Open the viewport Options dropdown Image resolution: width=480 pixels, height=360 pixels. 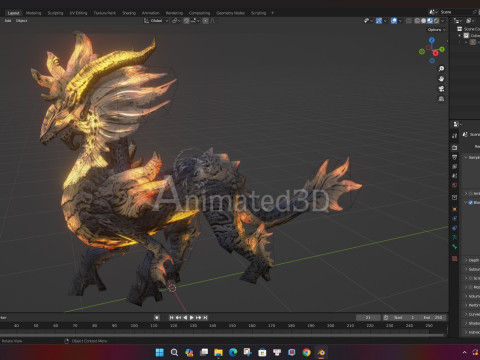click(x=437, y=30)
